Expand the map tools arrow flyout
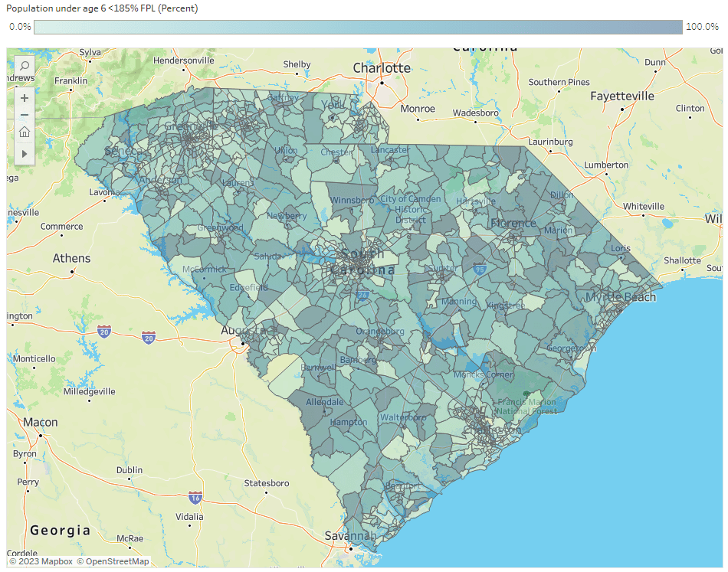Screen dimensions: 728x572 click(x=25, y=154)
